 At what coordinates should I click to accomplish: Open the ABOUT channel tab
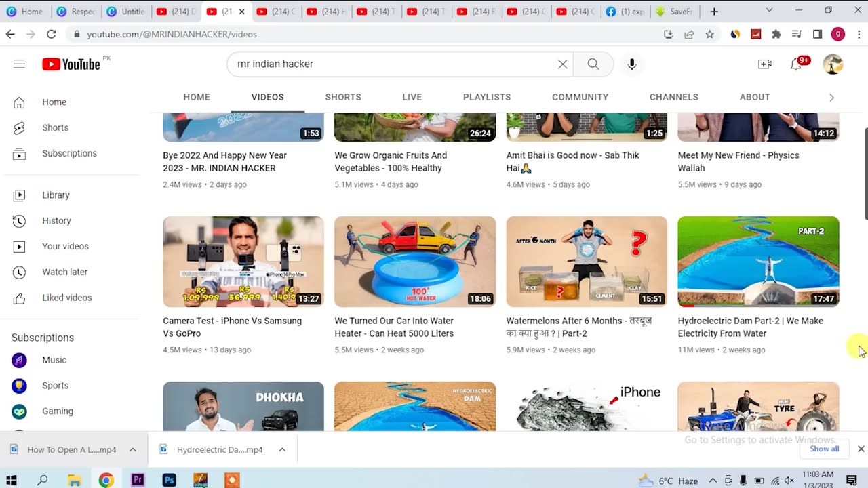tap(755, 97)
